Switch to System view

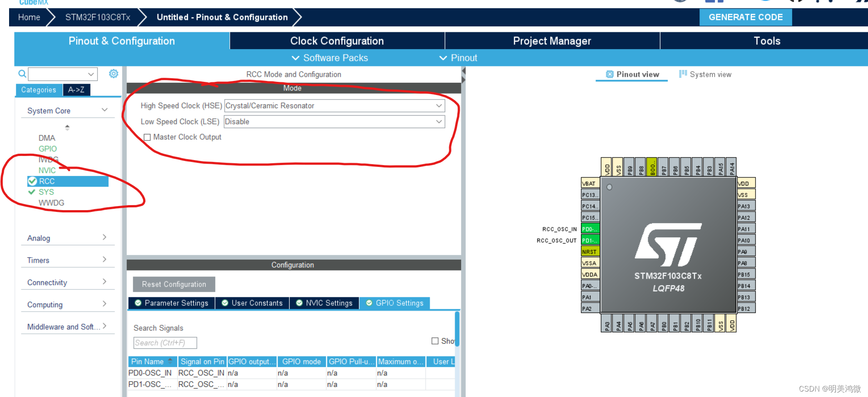[705, 74]
